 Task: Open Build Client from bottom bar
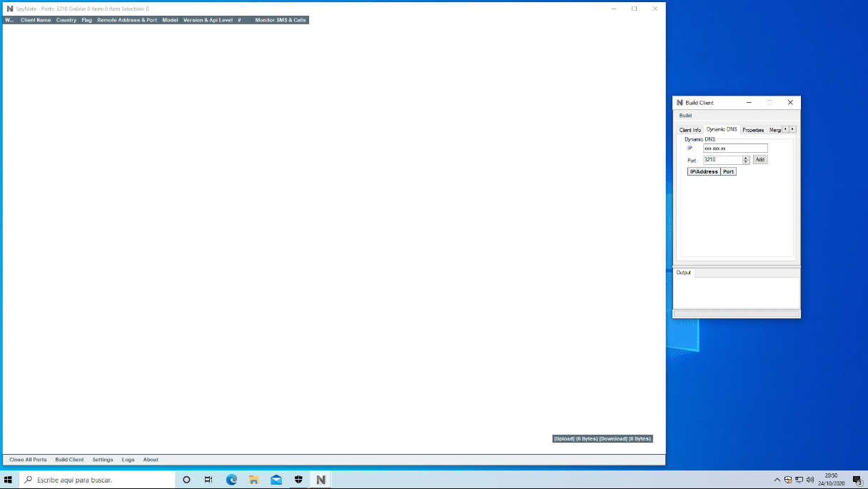tap(69, 460)
